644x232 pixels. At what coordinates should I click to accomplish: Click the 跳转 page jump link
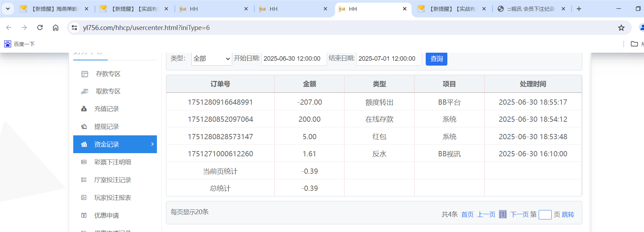tap(568, 215)
